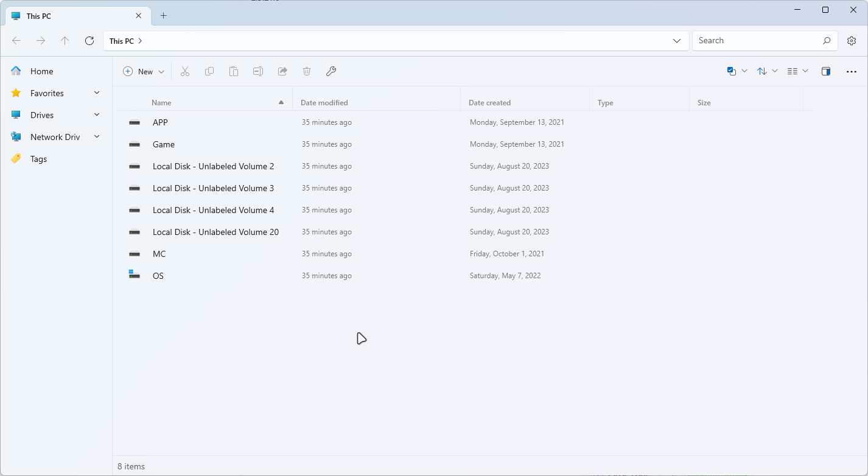Open the OS drive

click(158, 275)
